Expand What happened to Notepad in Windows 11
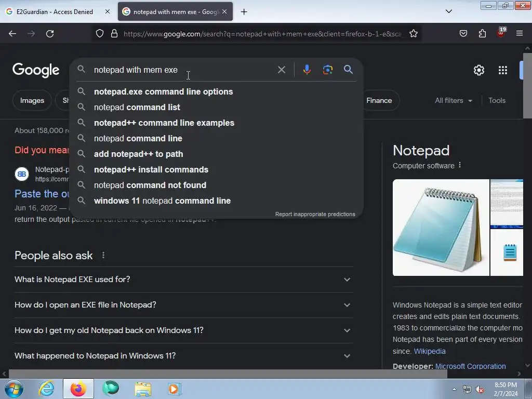Image resolution: width=532 pixels, height=399 pixels. point(183,355)
